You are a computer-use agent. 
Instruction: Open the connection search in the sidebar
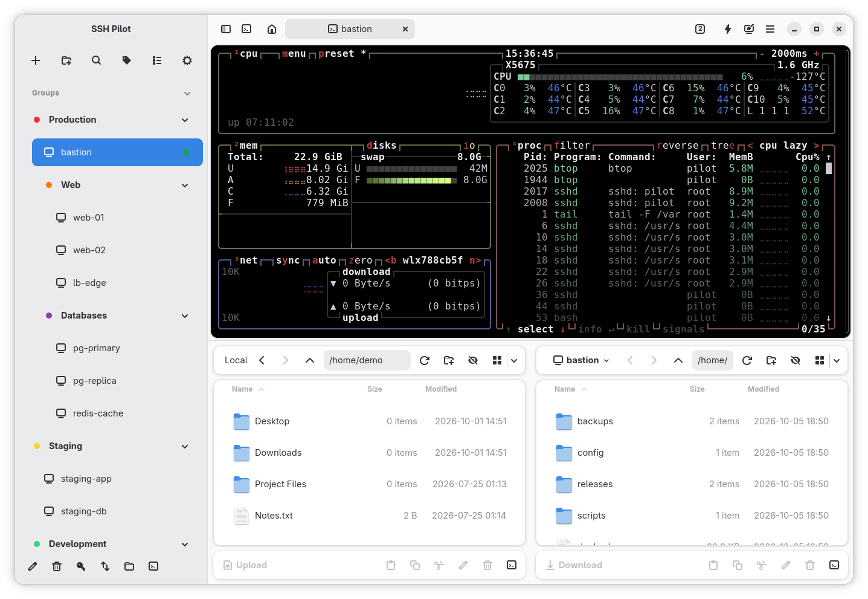click(x=97, y=60)
